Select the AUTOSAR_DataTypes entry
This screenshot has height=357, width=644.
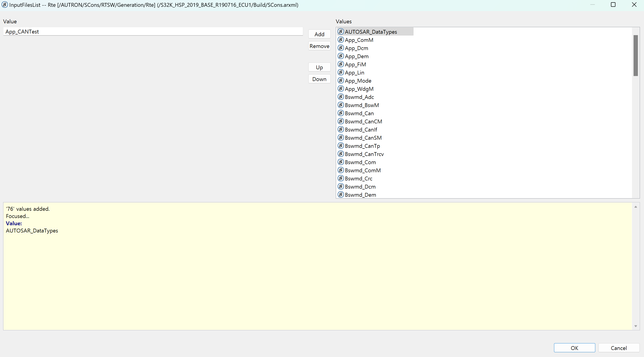click(x=375, y=32)
